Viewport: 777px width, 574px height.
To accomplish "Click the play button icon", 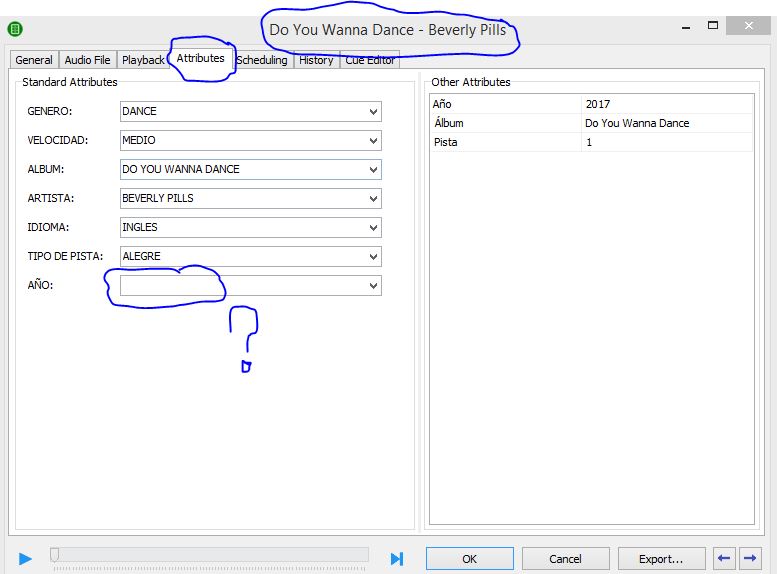I will pyautogui.click(x=26, y=559).
